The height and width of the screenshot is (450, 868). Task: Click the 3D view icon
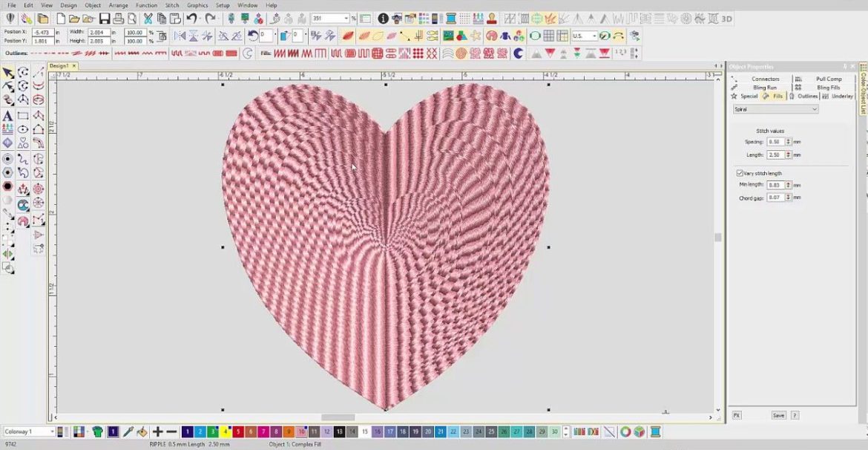(727, 19)
